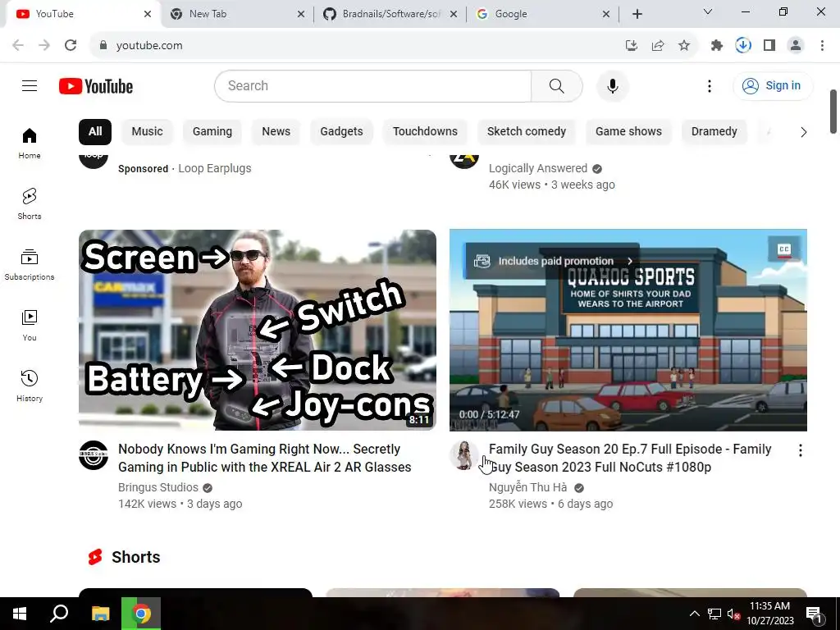
Task: Start voice search with microphone icon
Action: 612,85
